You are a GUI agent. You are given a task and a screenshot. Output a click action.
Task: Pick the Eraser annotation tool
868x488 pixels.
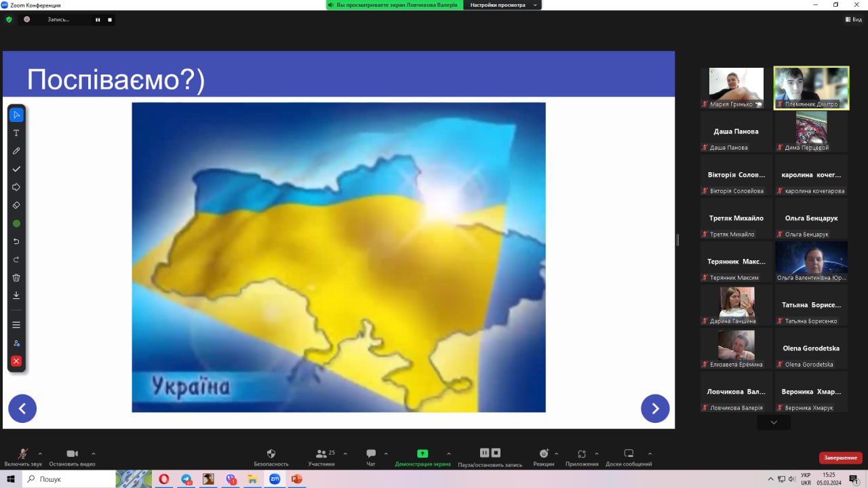coord(16,205)
